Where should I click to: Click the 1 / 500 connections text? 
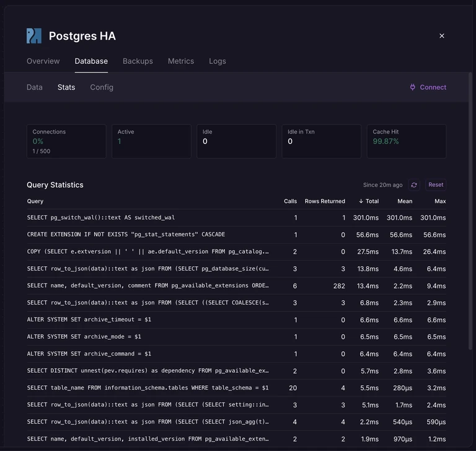(42, 151)
